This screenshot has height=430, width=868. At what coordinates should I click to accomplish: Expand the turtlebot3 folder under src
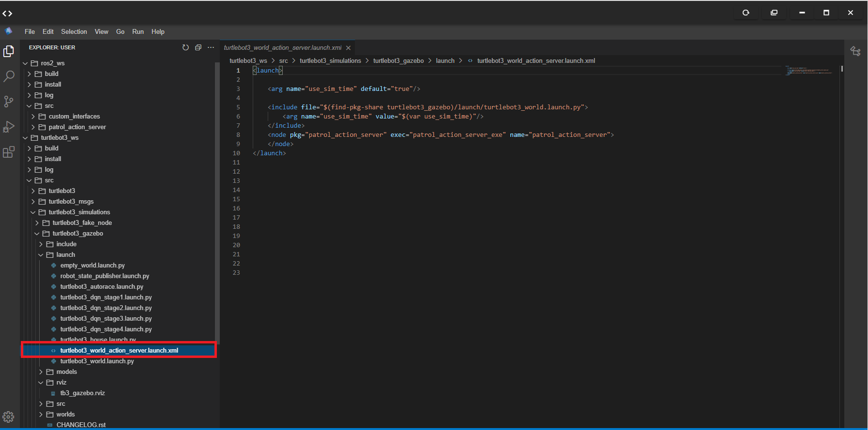click(33, 191)
